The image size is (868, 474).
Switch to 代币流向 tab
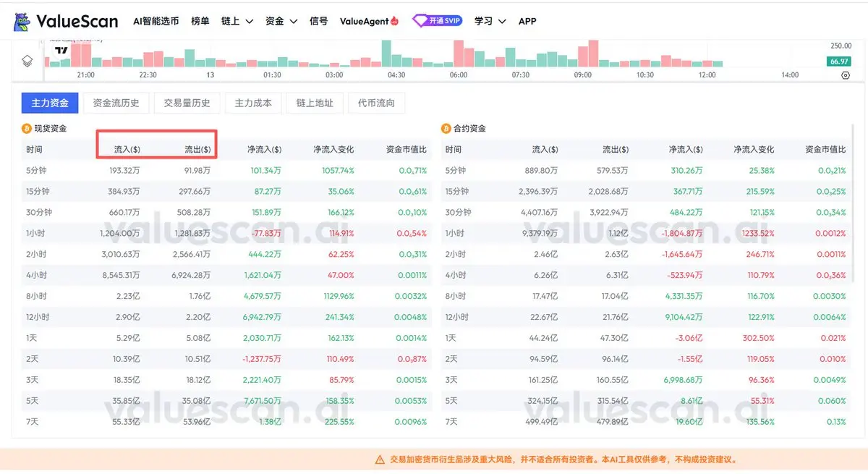376,103
